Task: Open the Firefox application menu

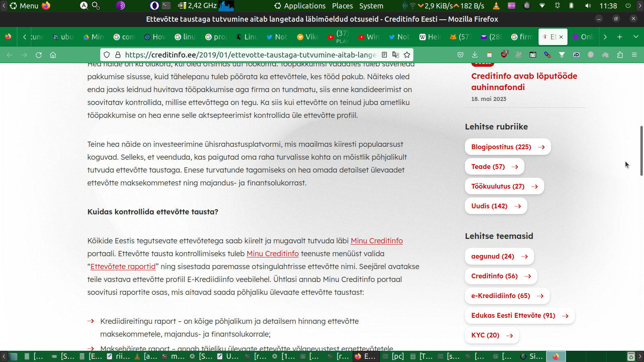Action: (x=634, y=55)
